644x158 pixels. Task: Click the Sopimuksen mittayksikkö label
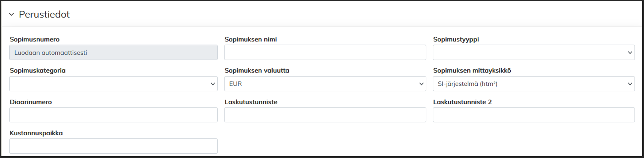[472, 70]
